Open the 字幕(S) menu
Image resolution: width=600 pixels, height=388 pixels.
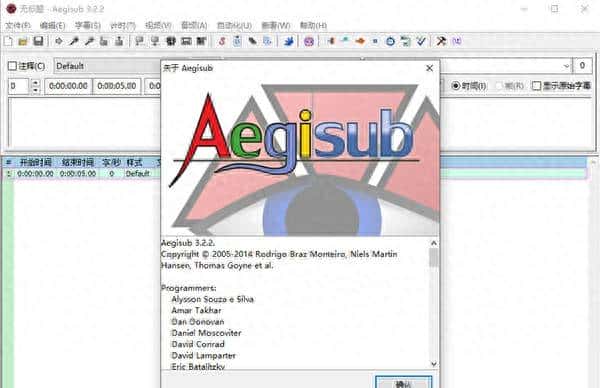[x=88, y=26]
